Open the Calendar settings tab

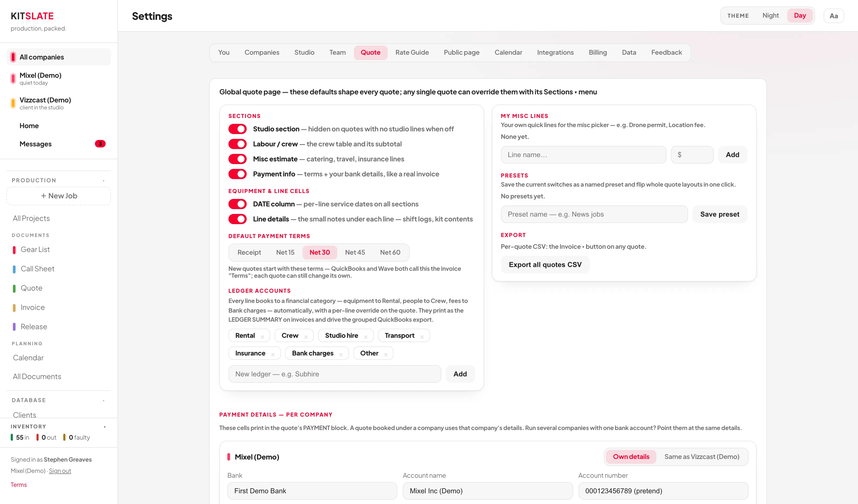tap(508, 53)
